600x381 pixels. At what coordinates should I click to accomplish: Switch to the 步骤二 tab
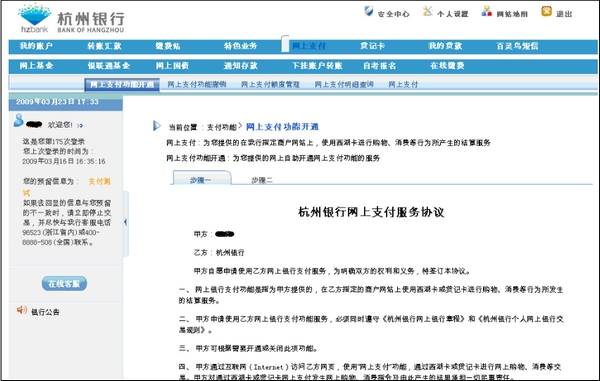pyautogui.click(x=262, y=180)
